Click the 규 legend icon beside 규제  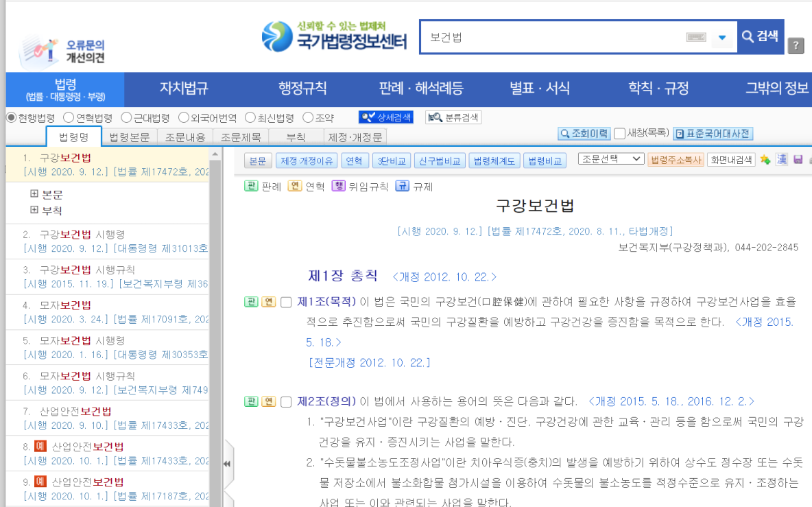(403, 186)
